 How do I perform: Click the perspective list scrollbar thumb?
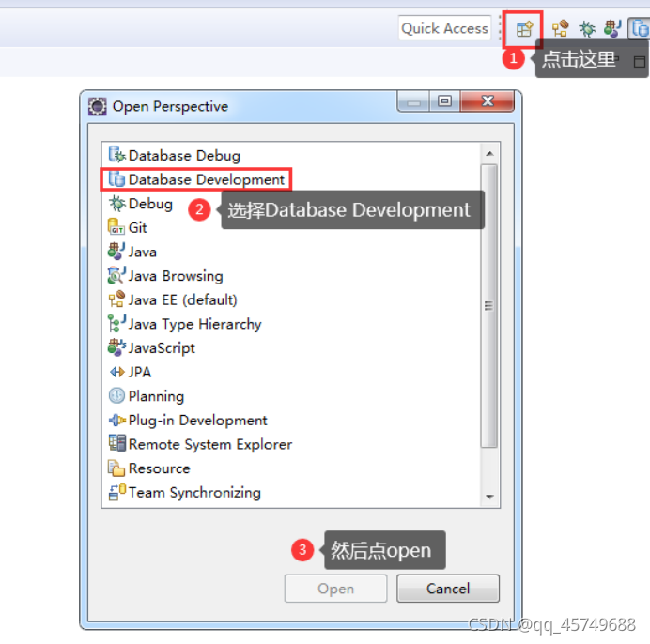pyautogui.click(x=489, y=306)
